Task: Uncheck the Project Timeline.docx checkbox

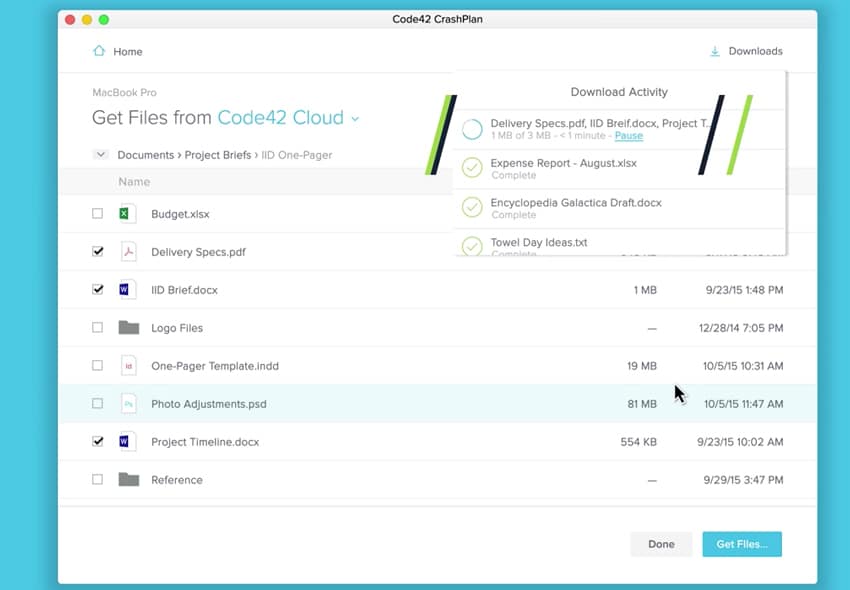Action: coord(98,441)
